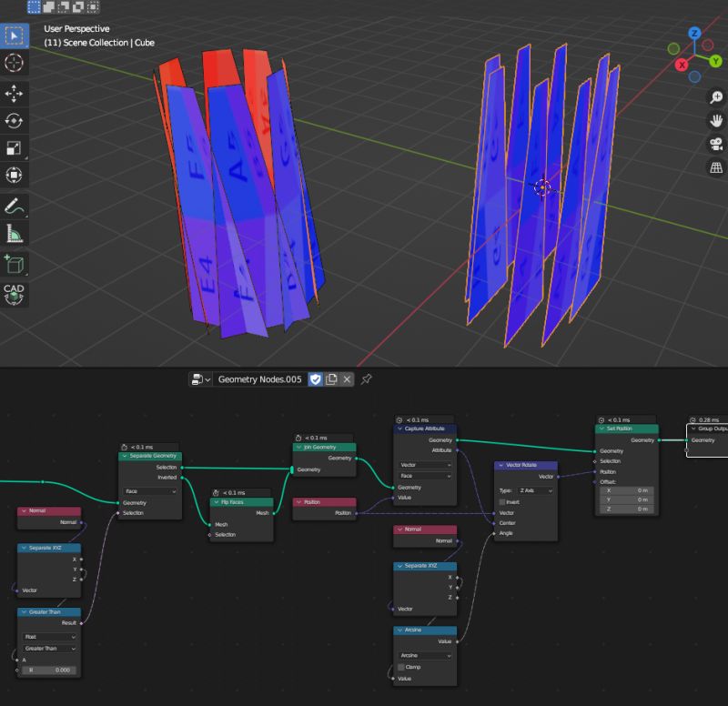Click the negative X red gizmo circle
The height and width of the screenshot is (706, 728).
tap(708, 45)
